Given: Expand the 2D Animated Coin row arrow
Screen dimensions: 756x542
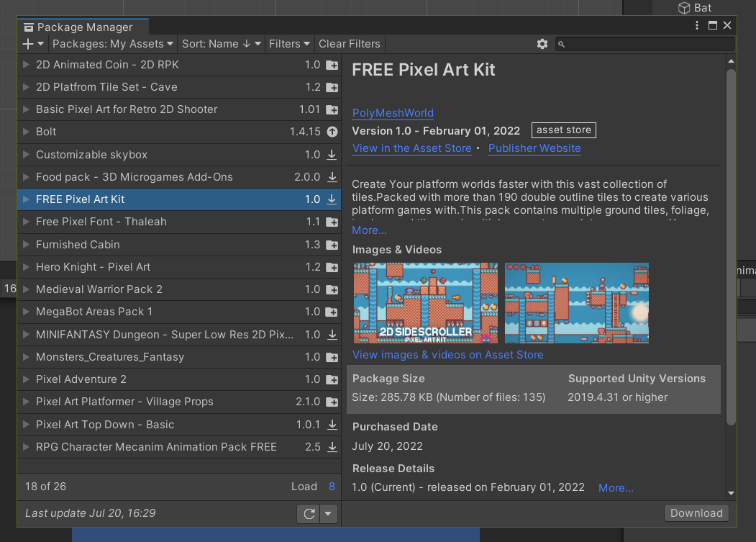Looking at the screenshot, I should (26, 64).
